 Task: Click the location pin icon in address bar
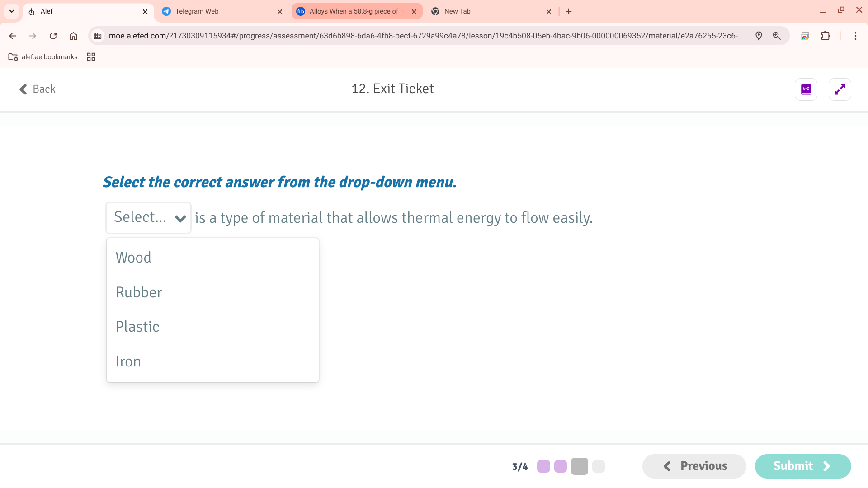click(x=759, y=36)
